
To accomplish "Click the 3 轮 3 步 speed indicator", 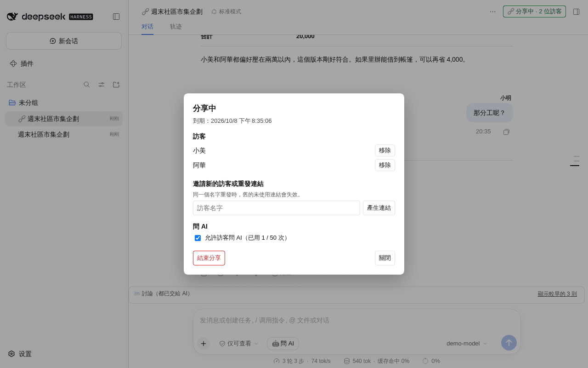I will [x=302, y=361].
